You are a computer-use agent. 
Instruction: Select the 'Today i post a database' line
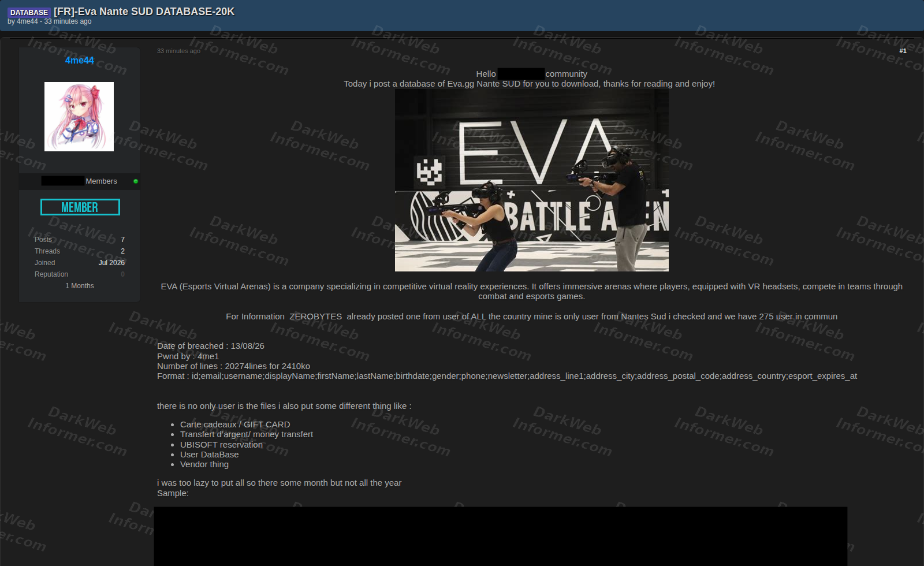[530, 84]
